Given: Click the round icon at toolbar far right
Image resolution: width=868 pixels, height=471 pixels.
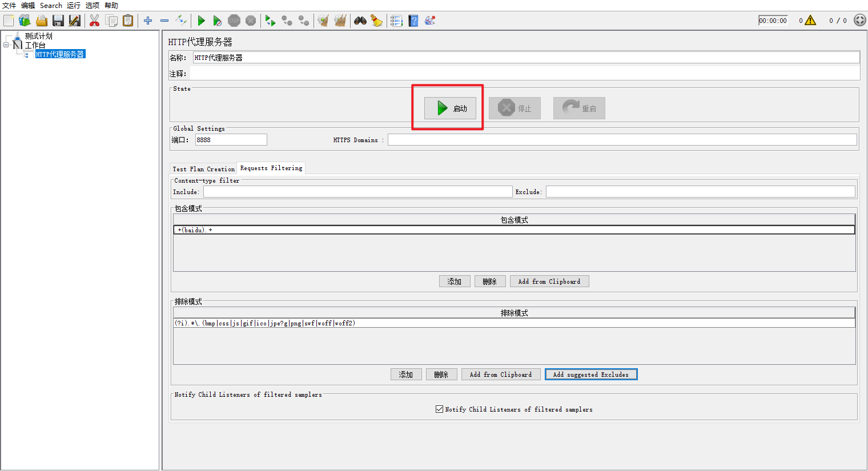Looking at the screenshot, I should [x=860, y=21].
